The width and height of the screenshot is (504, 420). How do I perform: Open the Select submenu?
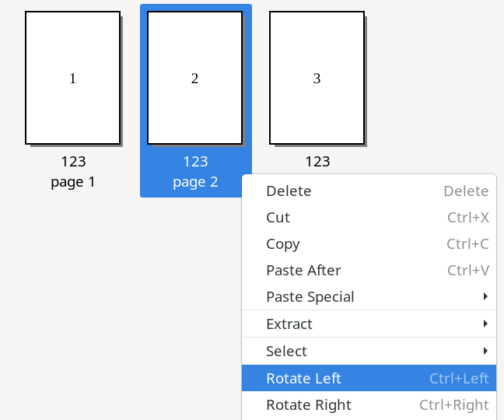286,352
